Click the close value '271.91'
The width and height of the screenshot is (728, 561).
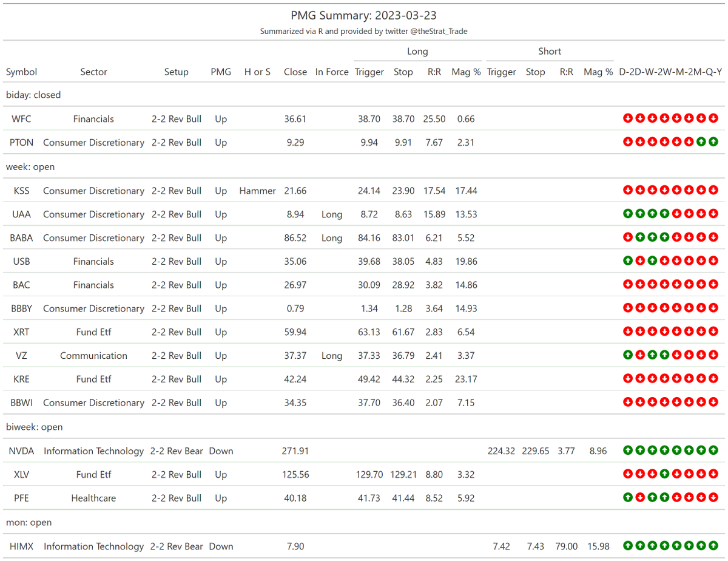coord(295,450)
